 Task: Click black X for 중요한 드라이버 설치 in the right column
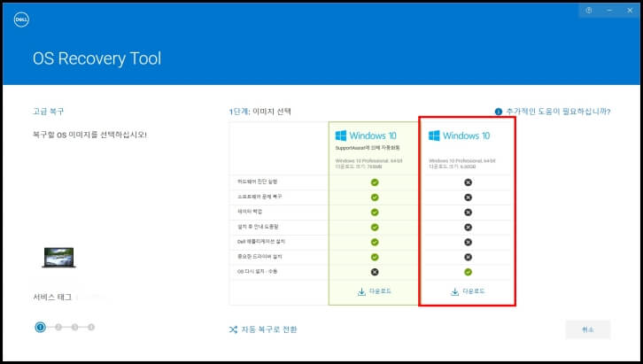click(x=468, y=257)
